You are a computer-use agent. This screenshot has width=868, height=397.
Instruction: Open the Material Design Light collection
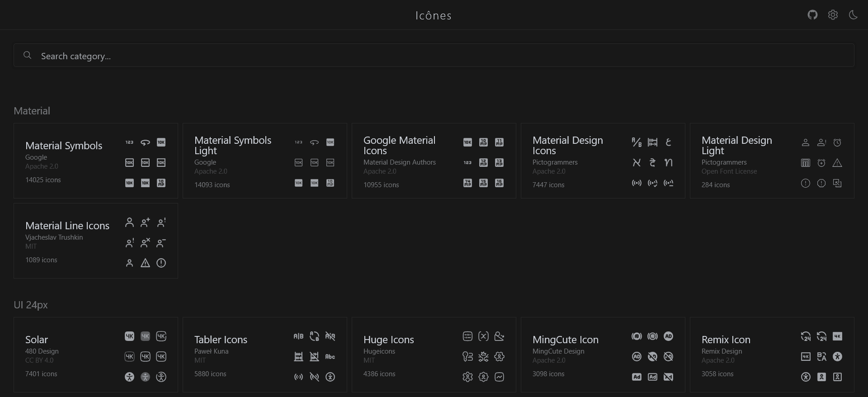(736, 145)
